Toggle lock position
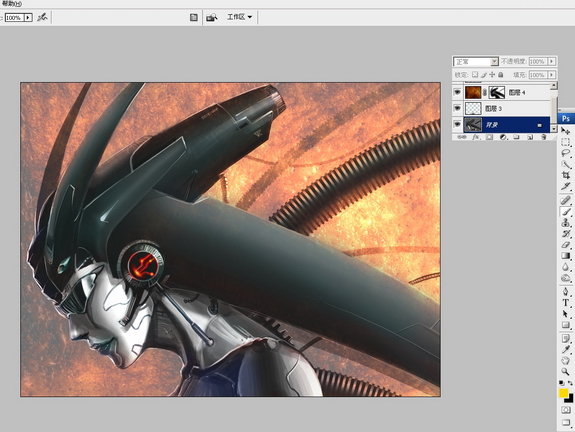The height and width of the screenshot is (432, 575). pyautogui.click(x=492, y=74)
